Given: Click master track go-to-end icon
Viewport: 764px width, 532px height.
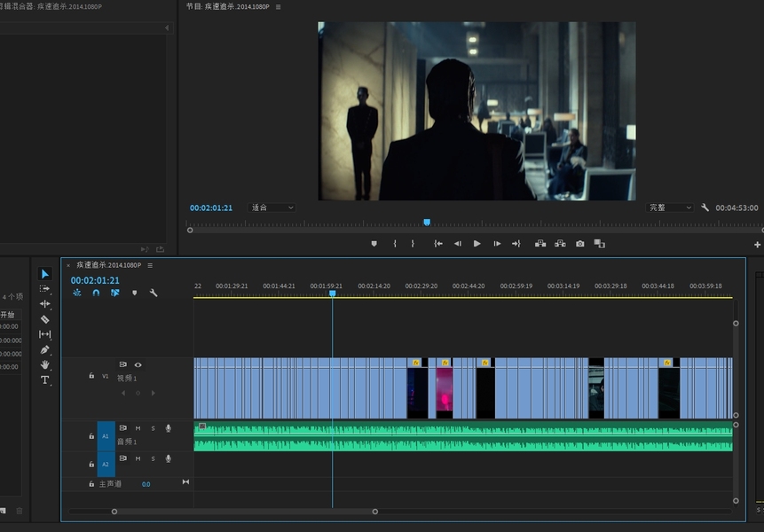Looking at the screenshot, I should (x=185, y=481).
